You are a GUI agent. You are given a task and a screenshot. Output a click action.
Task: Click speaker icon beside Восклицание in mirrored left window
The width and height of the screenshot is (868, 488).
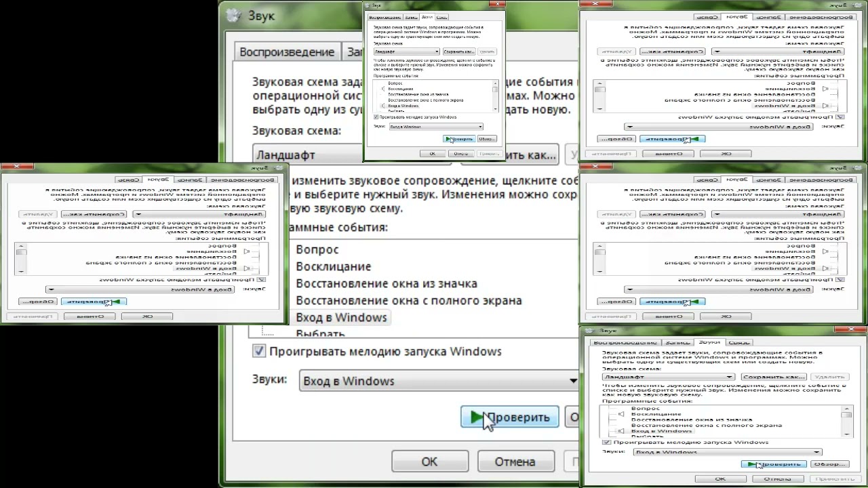click(247, 251)
